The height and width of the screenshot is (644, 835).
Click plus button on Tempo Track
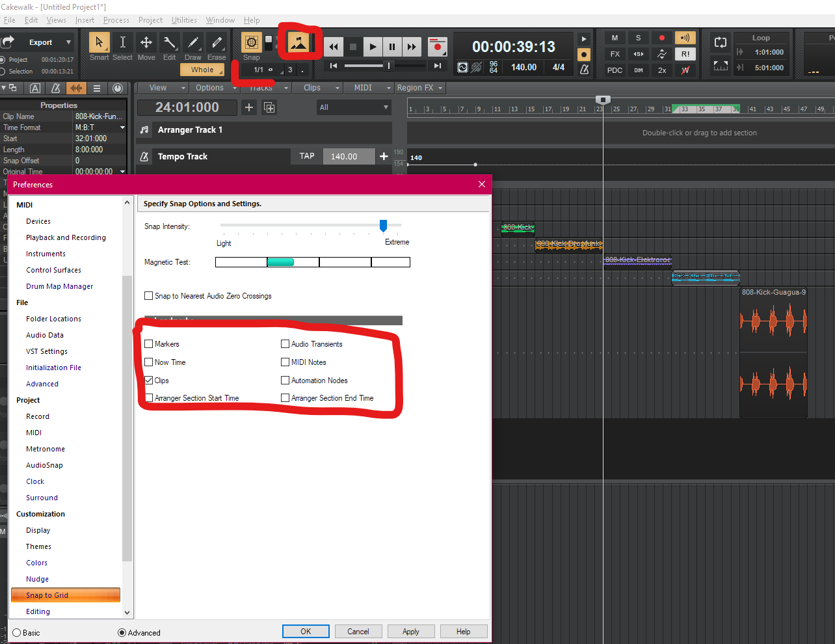(x=384, y=156)
